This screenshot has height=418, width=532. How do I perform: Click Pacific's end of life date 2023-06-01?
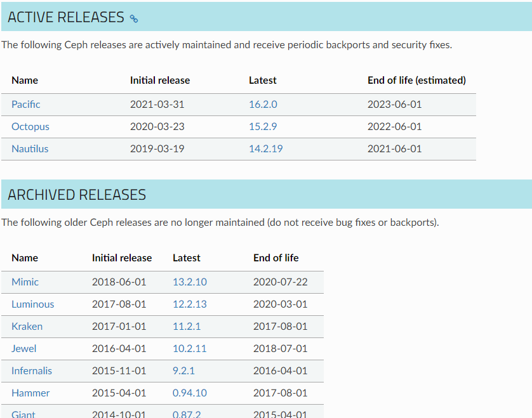(x=395, y=105)
